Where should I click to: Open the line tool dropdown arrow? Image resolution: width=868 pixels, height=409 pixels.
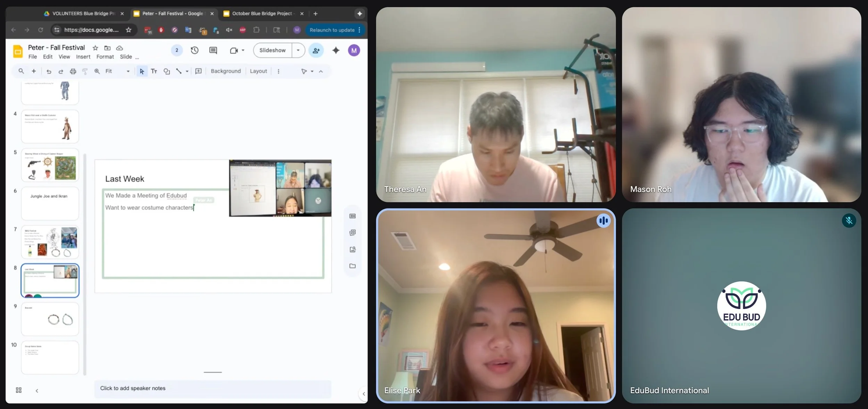point(187,71)
